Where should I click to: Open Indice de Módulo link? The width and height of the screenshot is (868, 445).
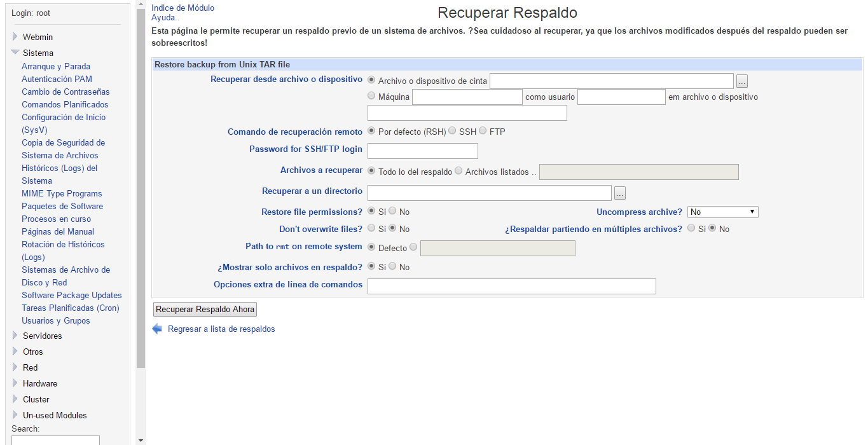click(183, 8)
